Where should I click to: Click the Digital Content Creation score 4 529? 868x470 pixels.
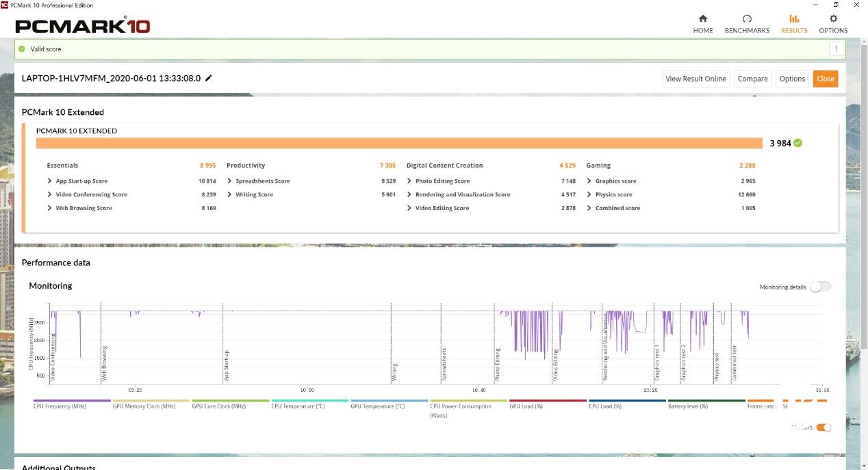point(567,166)
